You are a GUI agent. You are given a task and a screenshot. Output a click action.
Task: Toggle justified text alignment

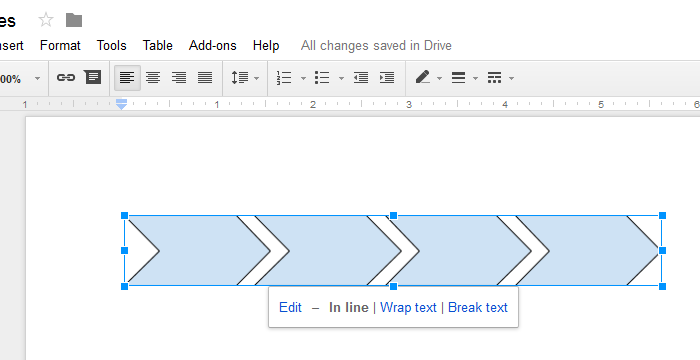pos(205,78)
